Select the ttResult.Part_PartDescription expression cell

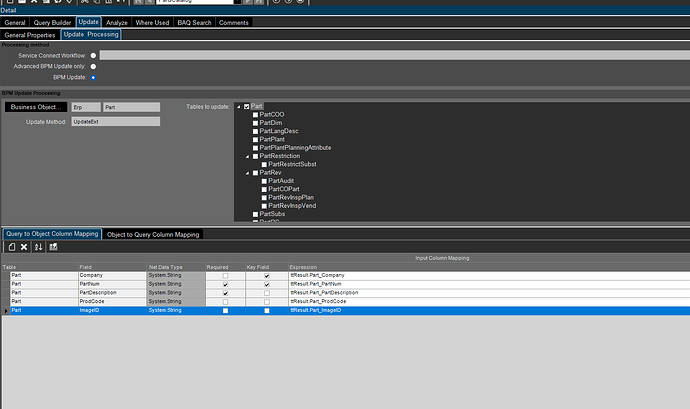(489, 293)
